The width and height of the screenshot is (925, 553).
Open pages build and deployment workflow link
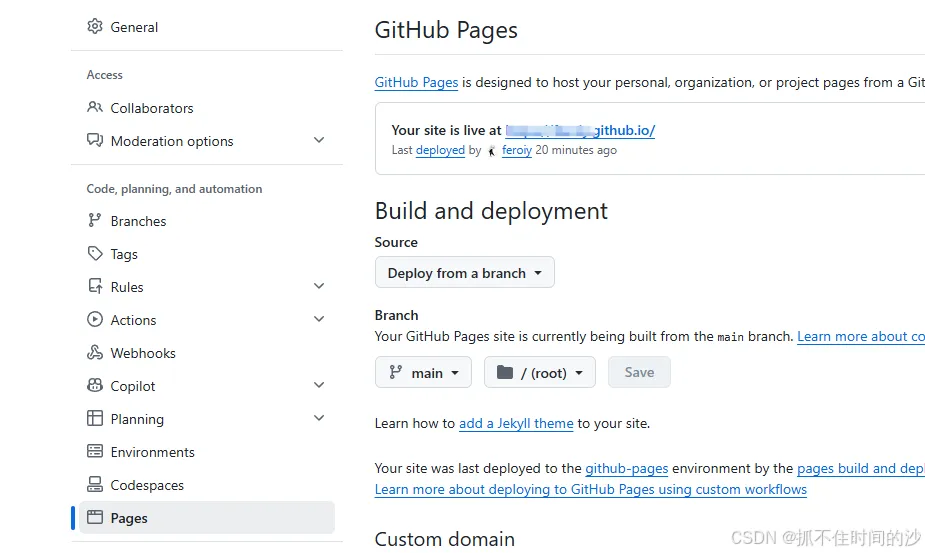[861, 469]
